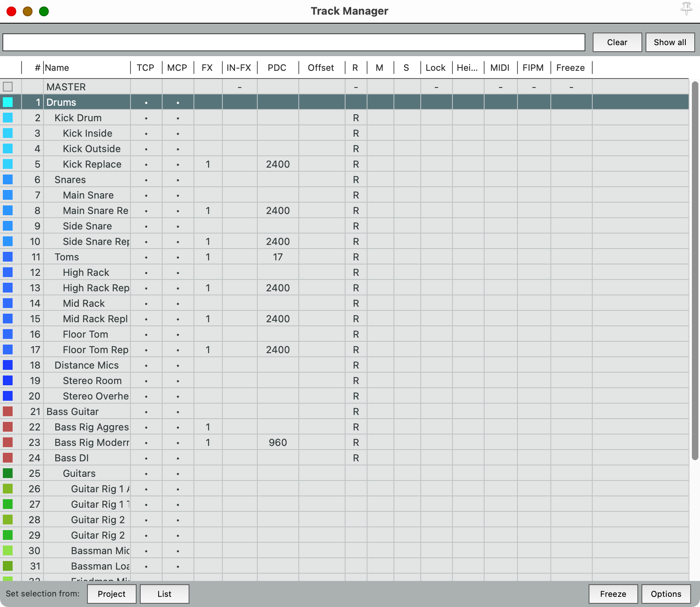The image size is (700, 607).
Task: Click the Bass Guitar red color swatch
Action: coord(8,411)
